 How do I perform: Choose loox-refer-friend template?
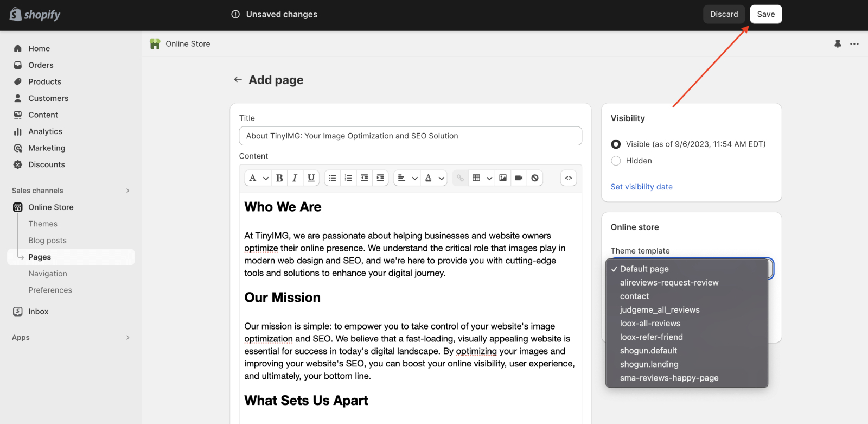[x=687, y=337]
